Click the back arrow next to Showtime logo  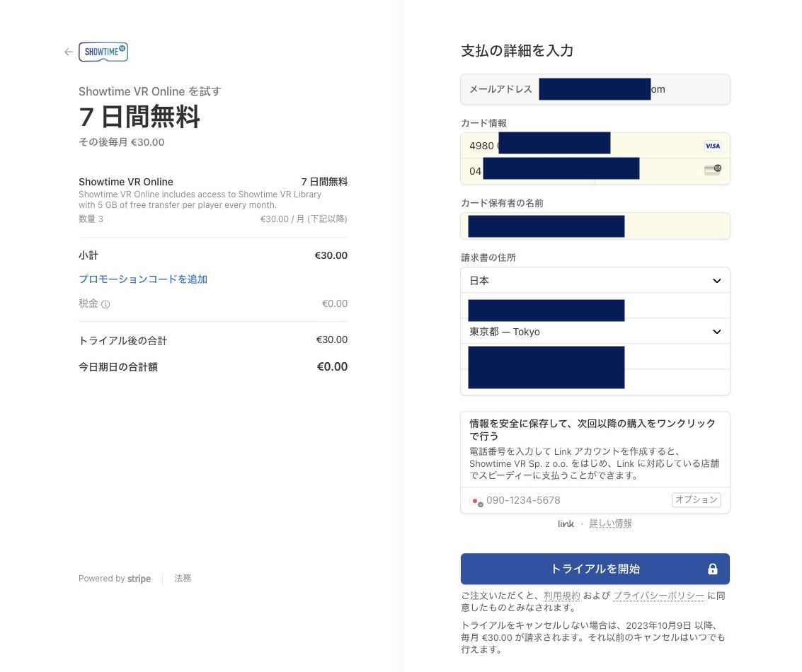(x=69, y=52)
